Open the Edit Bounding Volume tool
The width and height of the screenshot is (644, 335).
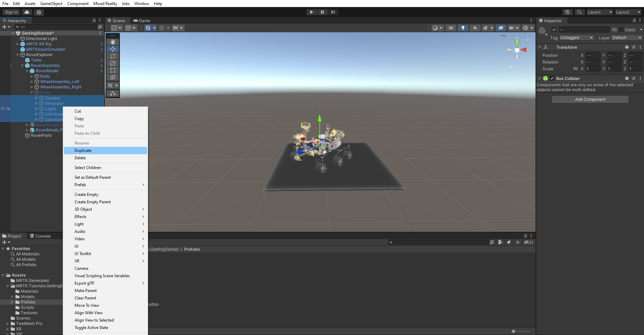(x=113, y=93)
